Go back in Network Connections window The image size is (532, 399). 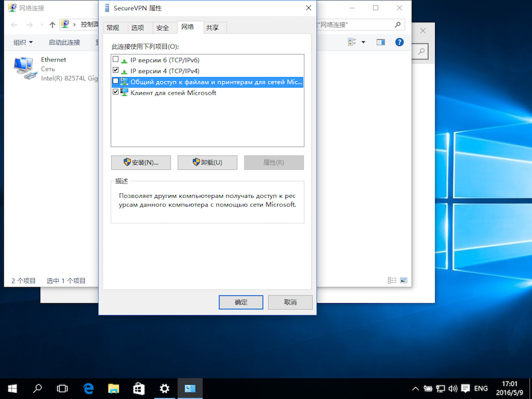click(x=14, y=25)
